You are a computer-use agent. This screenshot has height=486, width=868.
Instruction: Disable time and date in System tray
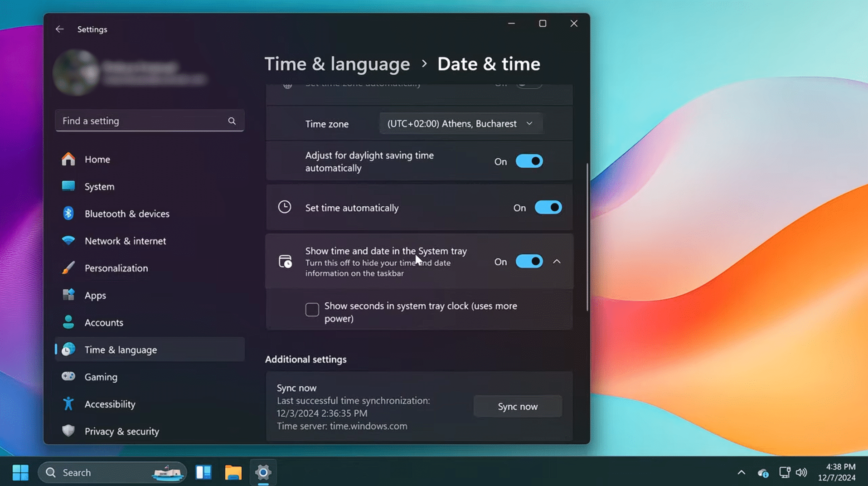click(529, 262)
